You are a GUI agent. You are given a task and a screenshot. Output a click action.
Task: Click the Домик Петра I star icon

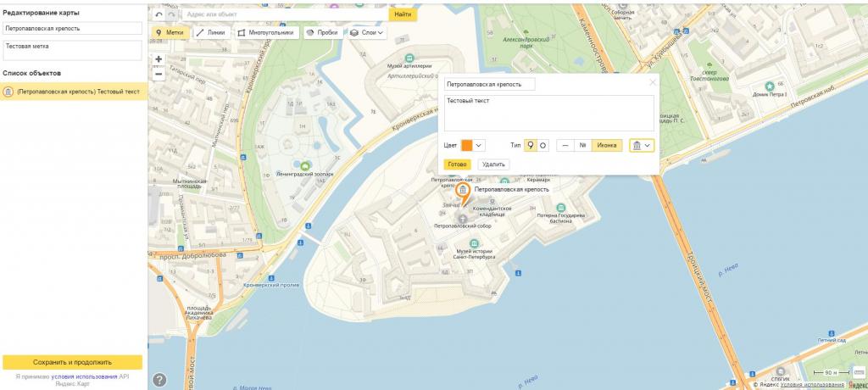point(769,86)
